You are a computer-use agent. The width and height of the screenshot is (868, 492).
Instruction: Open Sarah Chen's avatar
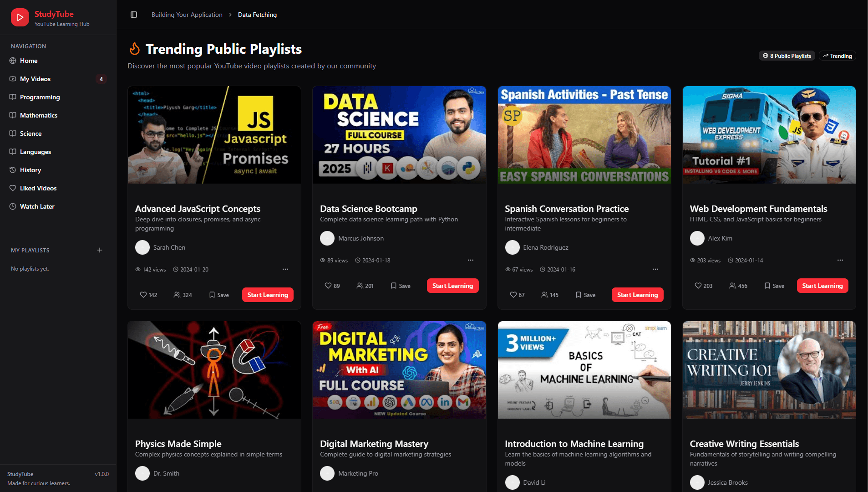(142, 247)
